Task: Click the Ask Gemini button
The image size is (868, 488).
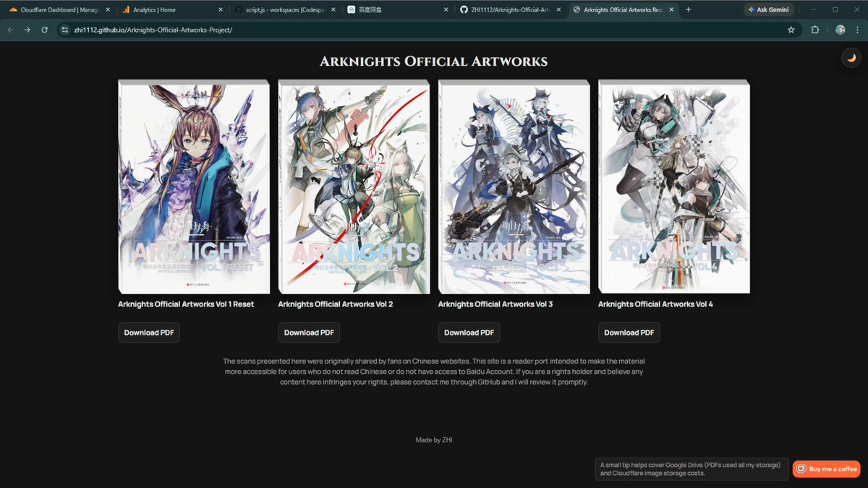Action: tap(768, 10)
